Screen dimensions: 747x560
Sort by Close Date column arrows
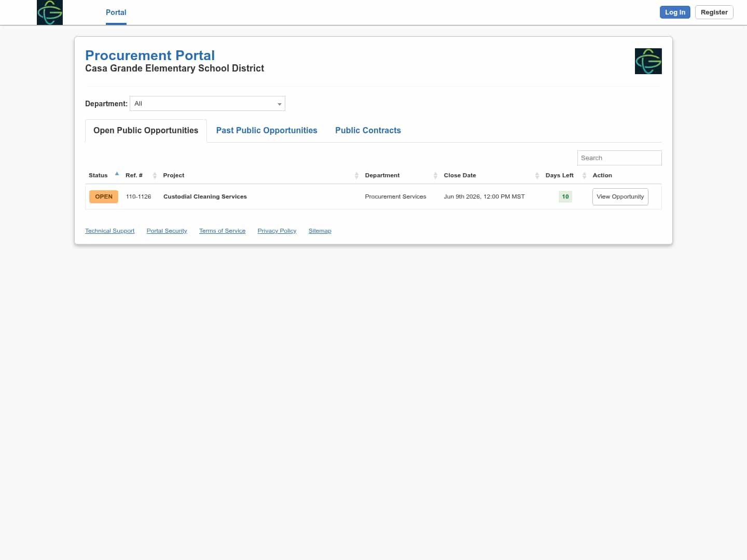[x=537, y=176]
